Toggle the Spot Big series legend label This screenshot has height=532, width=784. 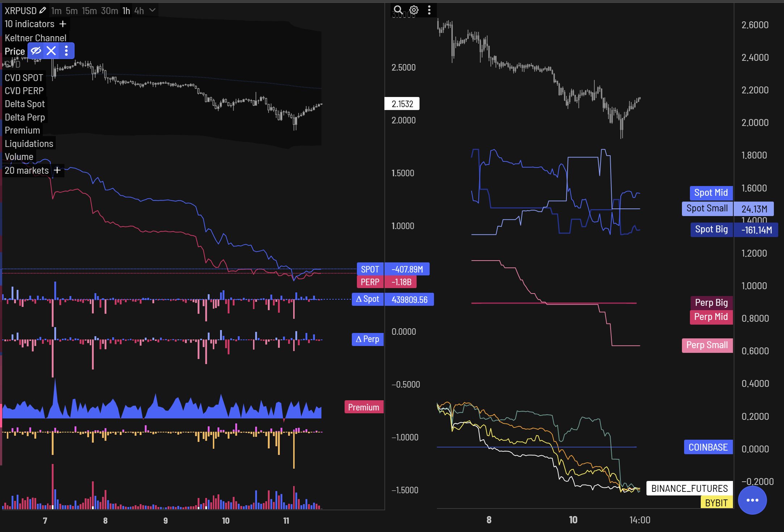coord(711,229)
